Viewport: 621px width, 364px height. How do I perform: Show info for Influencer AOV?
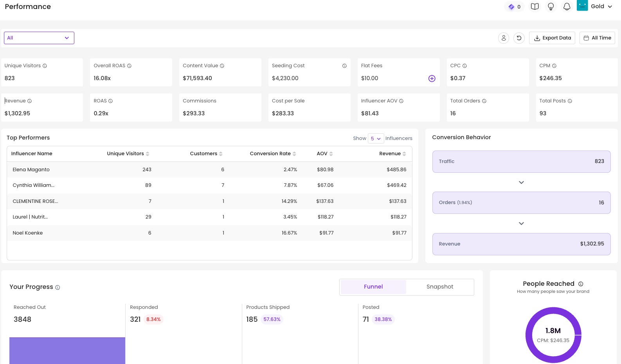click(401, 101)
